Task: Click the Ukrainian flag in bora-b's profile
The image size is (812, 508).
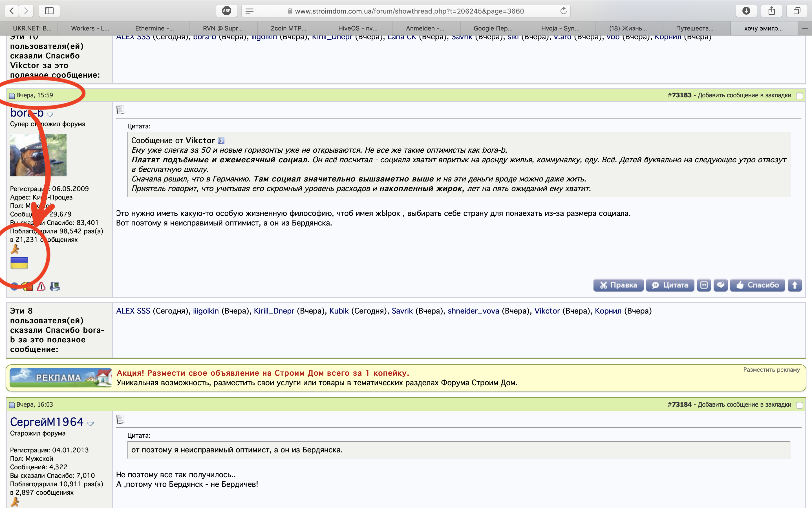Action: coord(19,263)
